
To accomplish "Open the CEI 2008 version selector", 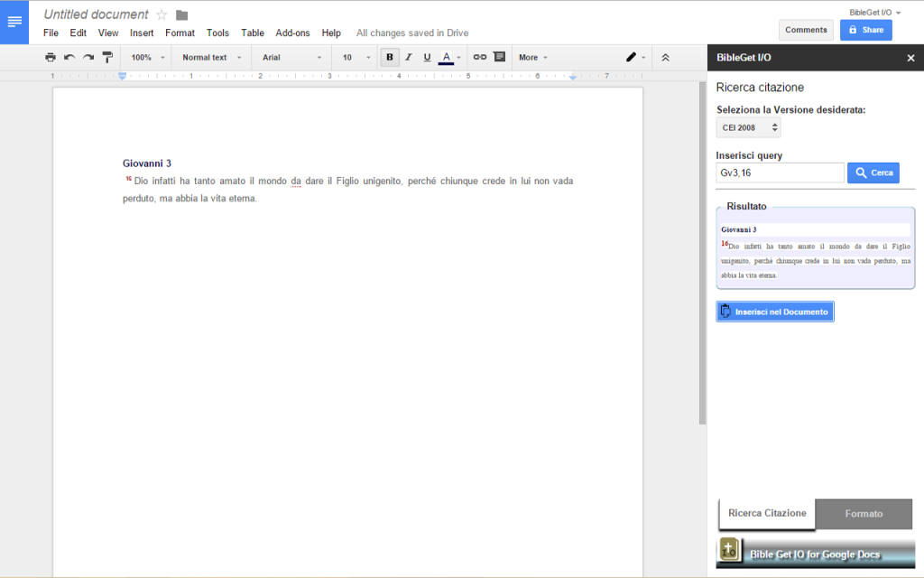I will [748, 127].
